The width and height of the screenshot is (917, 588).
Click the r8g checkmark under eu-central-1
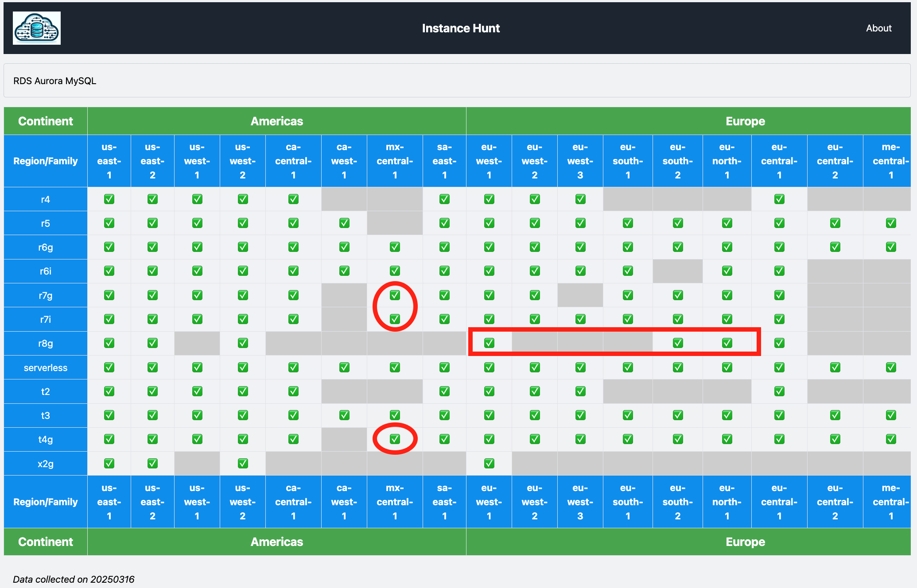point(779,343)
